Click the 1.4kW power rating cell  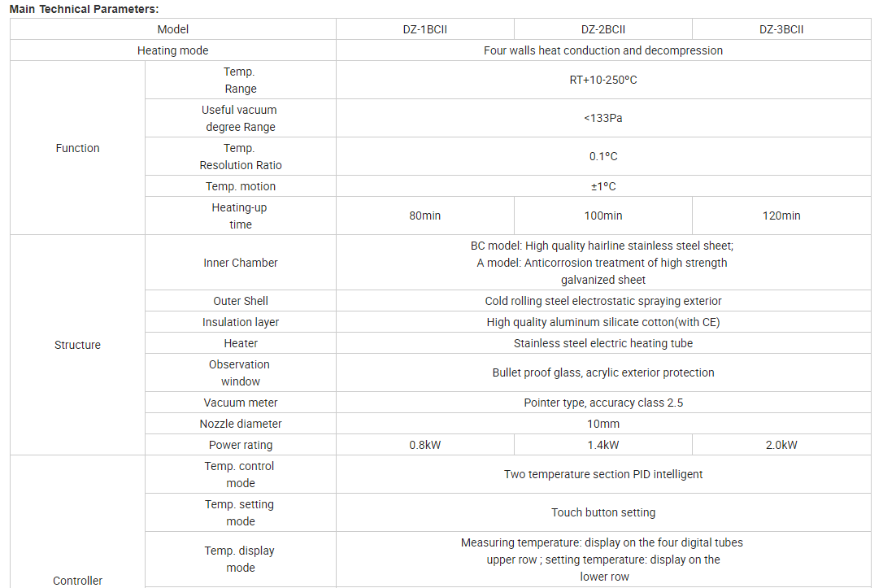point(602,445)
